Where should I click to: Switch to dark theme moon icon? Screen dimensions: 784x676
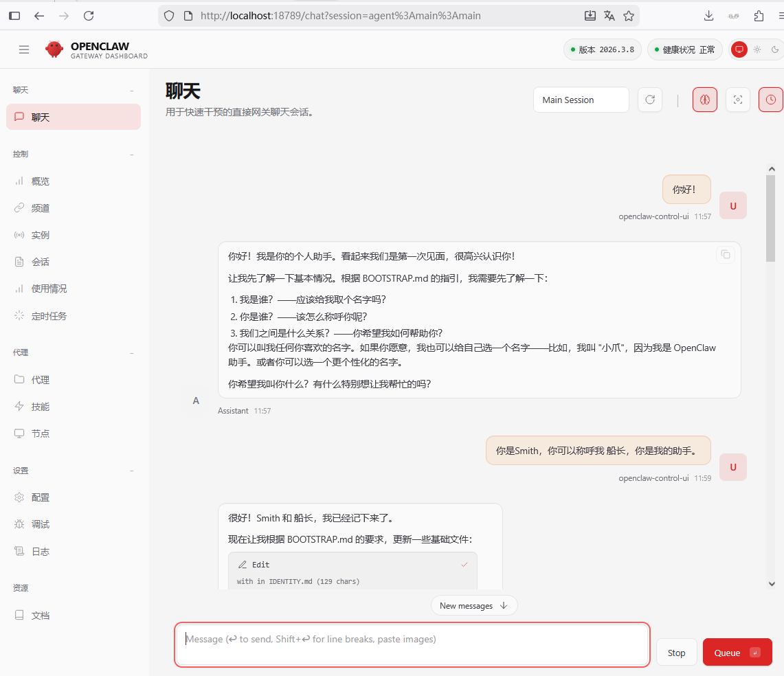coord(775,49)
